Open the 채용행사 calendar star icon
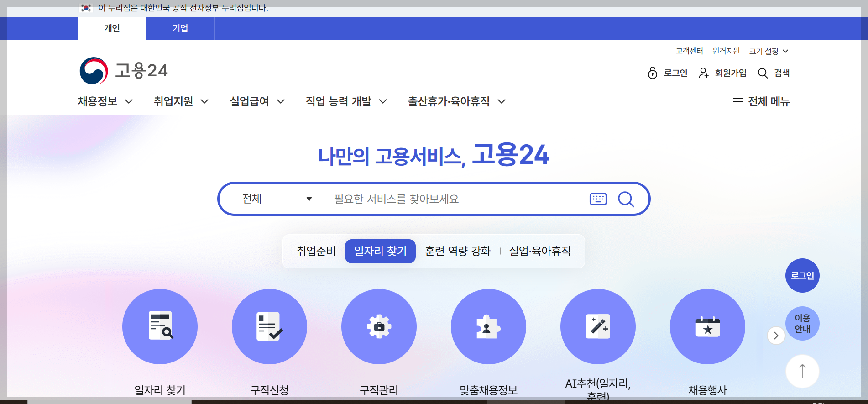Screen dimensions: 868x404 [x=707, y=326]
